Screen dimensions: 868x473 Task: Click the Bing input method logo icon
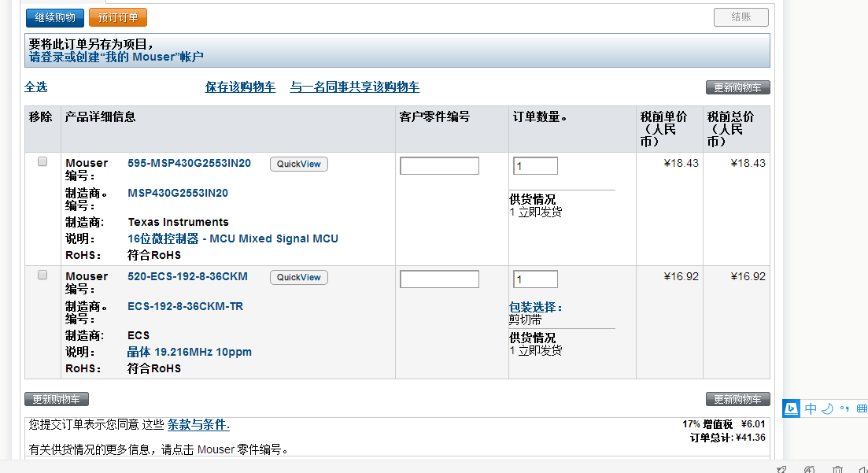point(791,408)
